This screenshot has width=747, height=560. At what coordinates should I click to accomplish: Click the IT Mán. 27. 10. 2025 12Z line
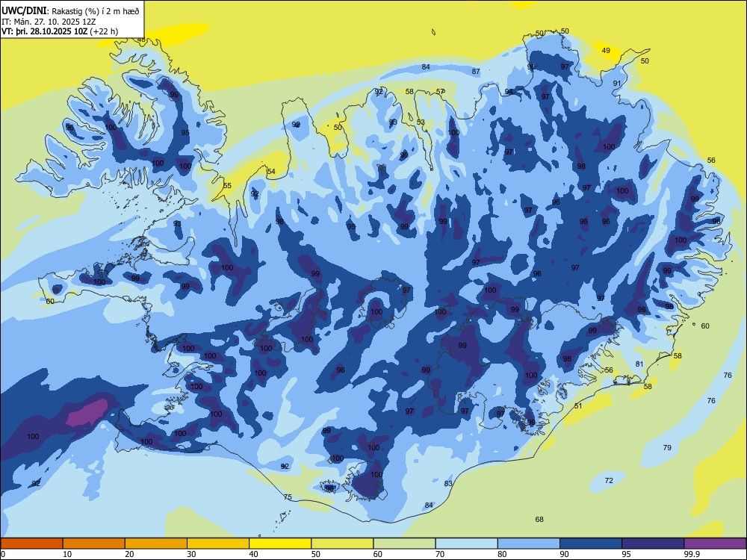[x=49, y=22]
